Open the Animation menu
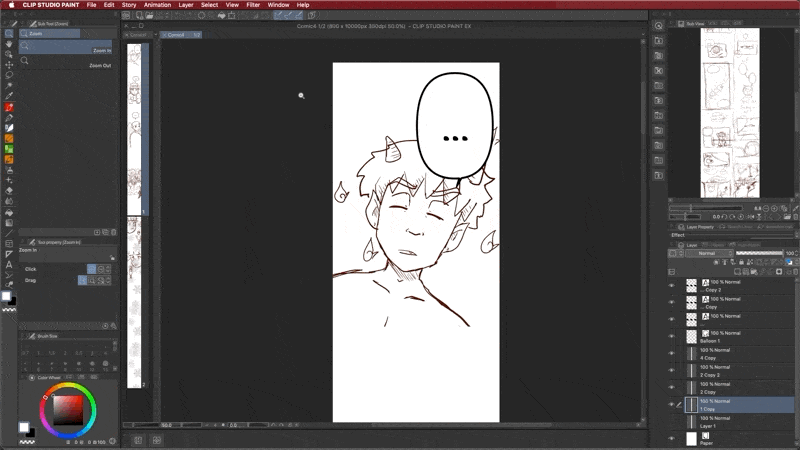 point(157,5)
